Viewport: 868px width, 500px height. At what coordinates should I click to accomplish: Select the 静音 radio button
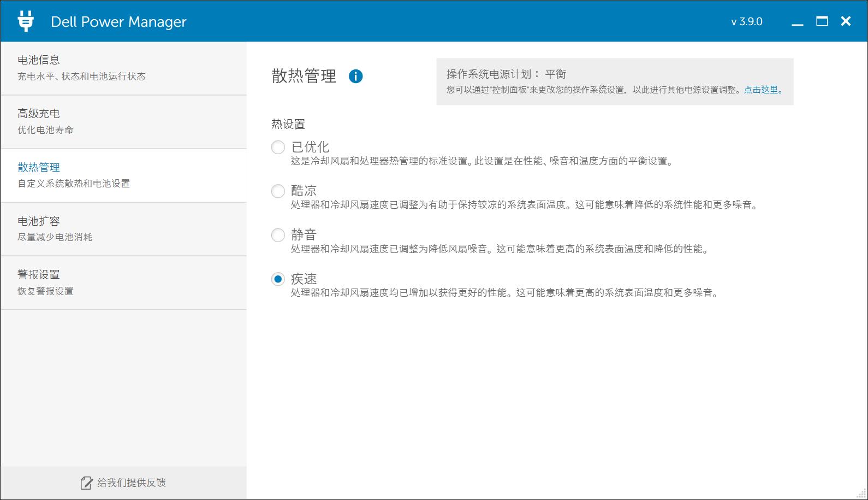(278, 235)
